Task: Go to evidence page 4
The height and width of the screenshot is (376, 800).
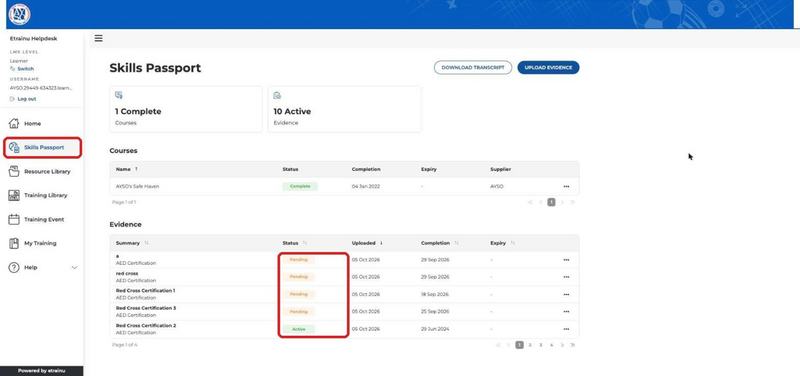Action: click(x=552, y=345)
